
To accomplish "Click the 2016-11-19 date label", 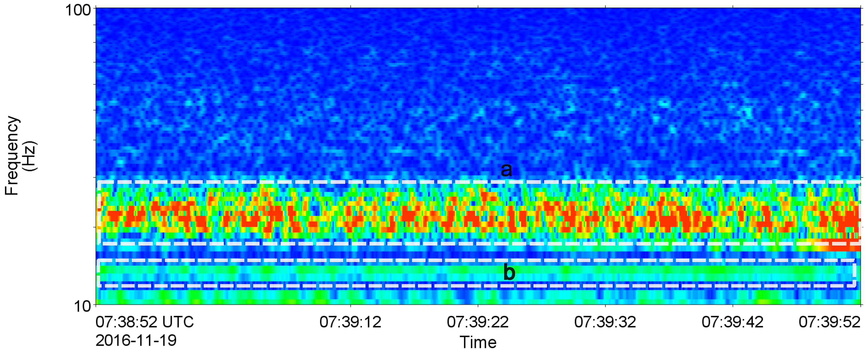I will tap(136, 340).
